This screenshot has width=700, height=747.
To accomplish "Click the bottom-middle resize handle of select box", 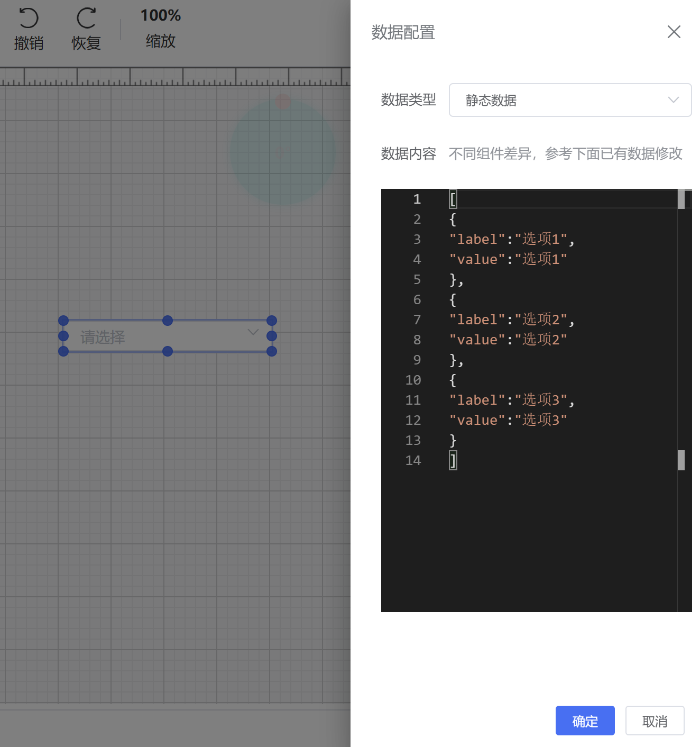I will click(x=168, y=351).
